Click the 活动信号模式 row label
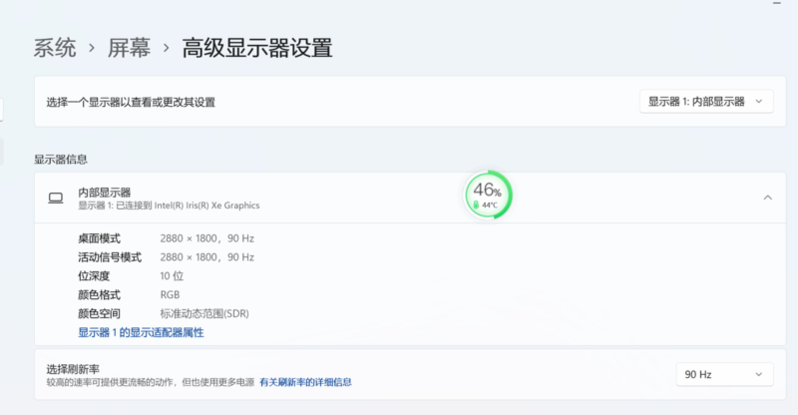 [x=109, y=257]
